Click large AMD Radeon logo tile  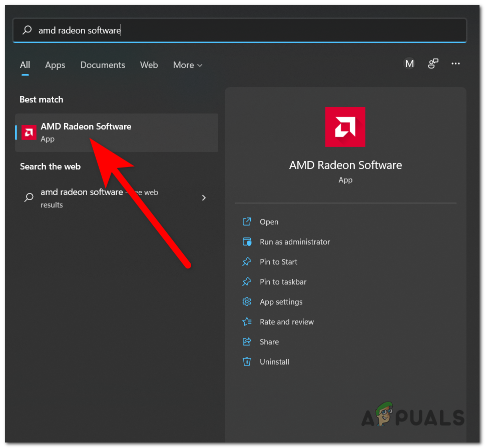(x=345, y=126)
